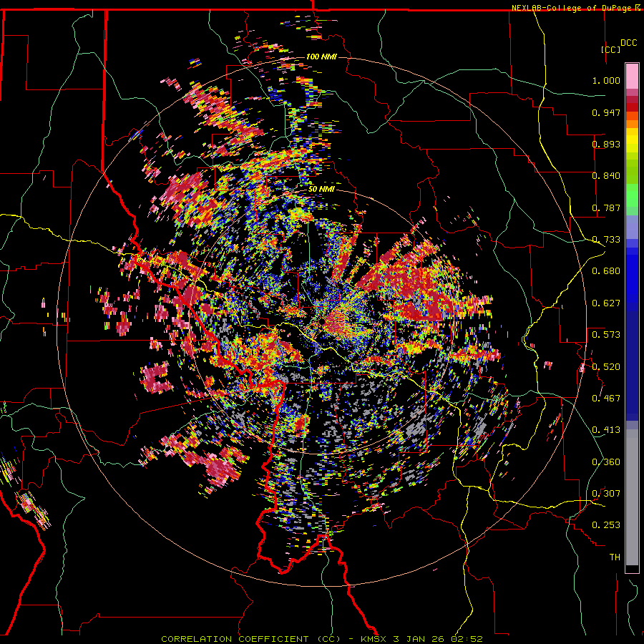Click the Correlation Coefficient KMSX caption

point(321,639)
